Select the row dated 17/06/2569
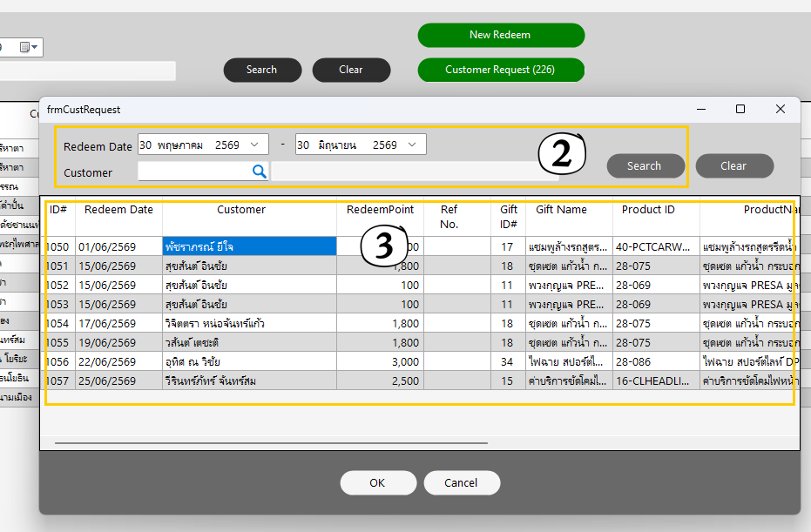Image resolution: width=811 pixels, height=532 pixels. point(420,323)
